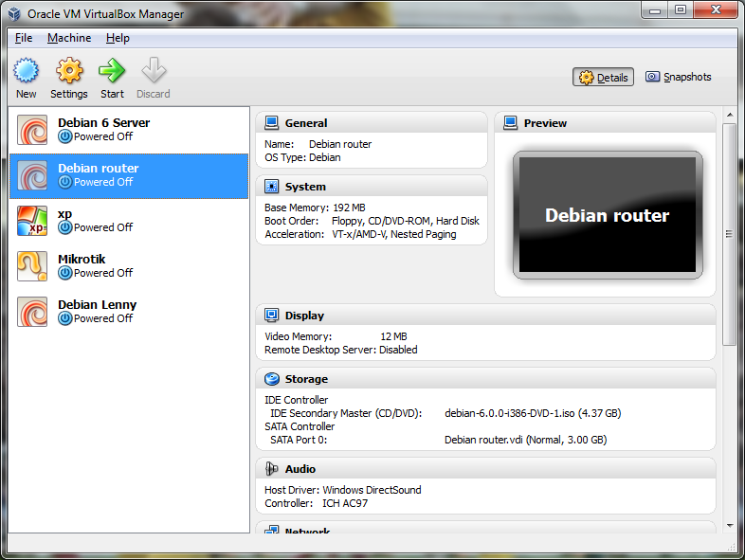The height and width of the screenshot is (560, 745).
Task: Click SATA Port 0 label
Action: pyautogui.click(x=299, y=440)
